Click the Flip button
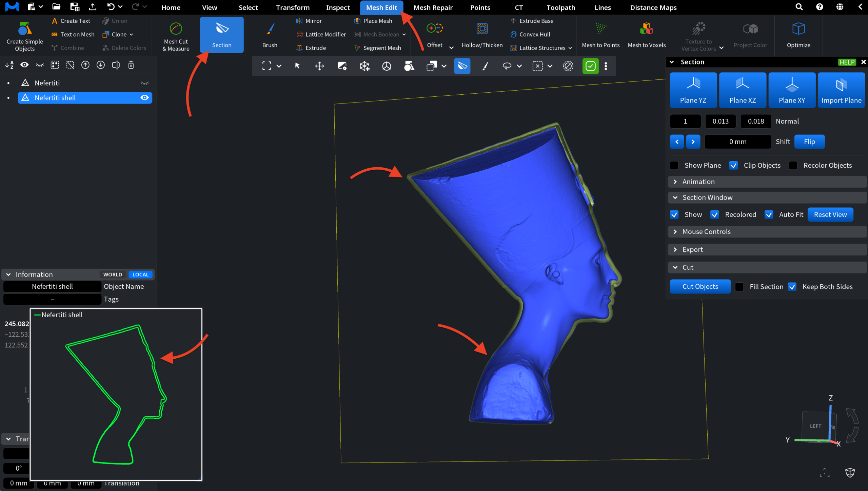868x491 pixels. [x=809, y=141]
